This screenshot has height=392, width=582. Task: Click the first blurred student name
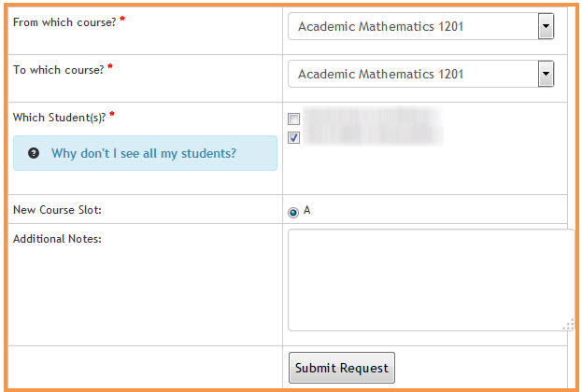(x=373, y=117)
